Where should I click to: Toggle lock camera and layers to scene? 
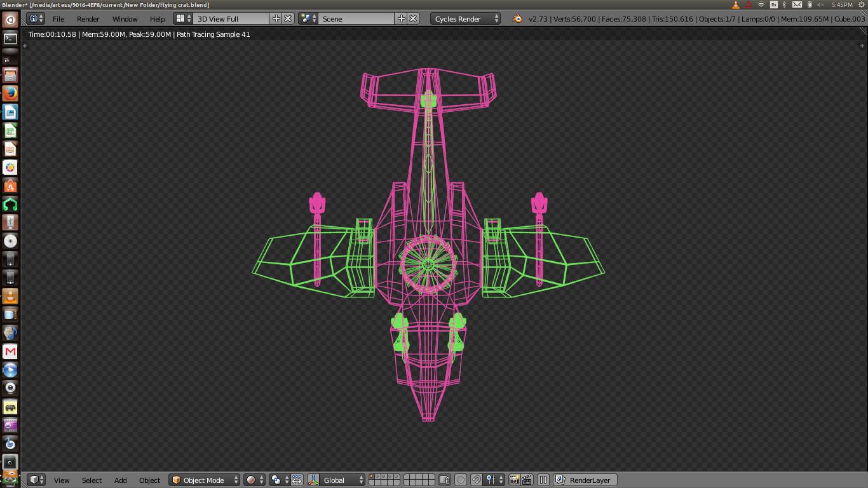coord(445,480)
